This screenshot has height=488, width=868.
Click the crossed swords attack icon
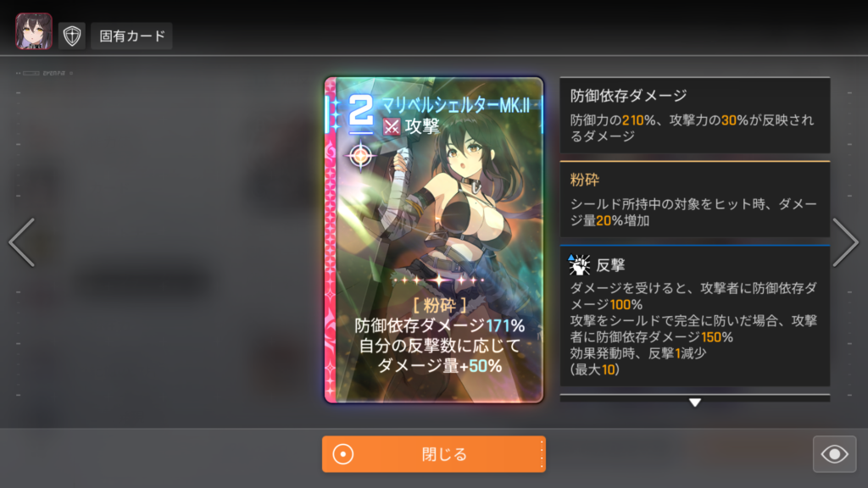pos(392,127)
